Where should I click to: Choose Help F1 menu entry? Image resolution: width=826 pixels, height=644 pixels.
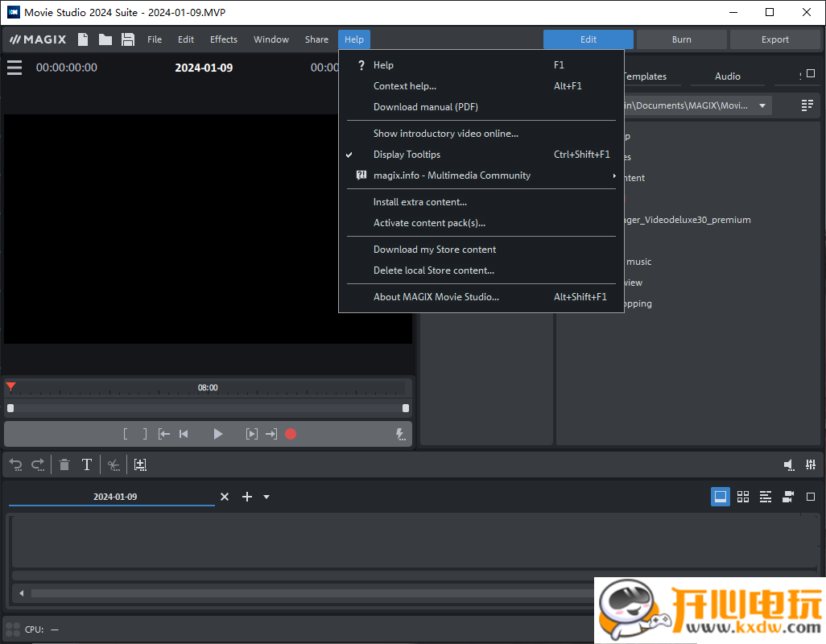coord(481,64)
